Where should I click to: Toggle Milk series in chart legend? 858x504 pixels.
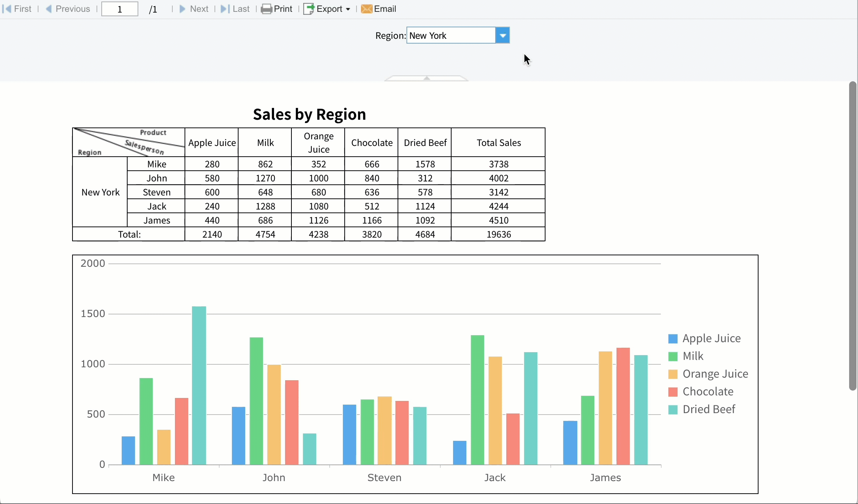coord(686,356)
